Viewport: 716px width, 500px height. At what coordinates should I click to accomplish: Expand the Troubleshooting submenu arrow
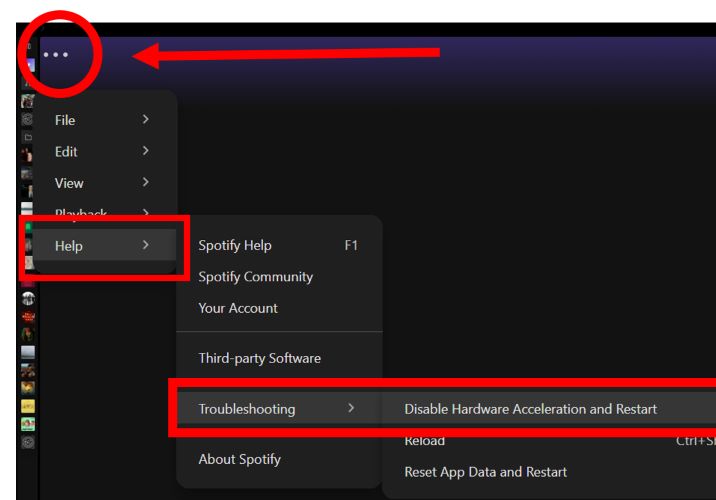pyautogui.click(x=351, y=408)
